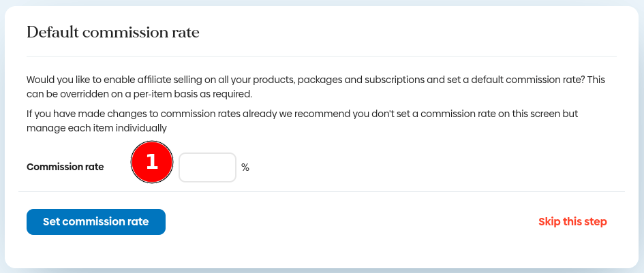Select the bold Commission rate field label
The width and height of the screenshot is (644, 273).
(x=65, y=167)
